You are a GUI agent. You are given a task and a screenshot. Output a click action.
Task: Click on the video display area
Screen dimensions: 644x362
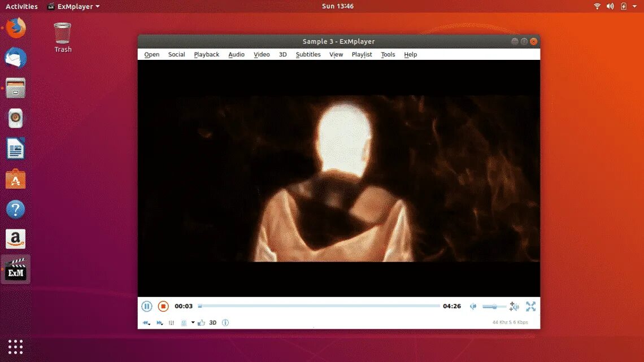[x=339, y=178]
